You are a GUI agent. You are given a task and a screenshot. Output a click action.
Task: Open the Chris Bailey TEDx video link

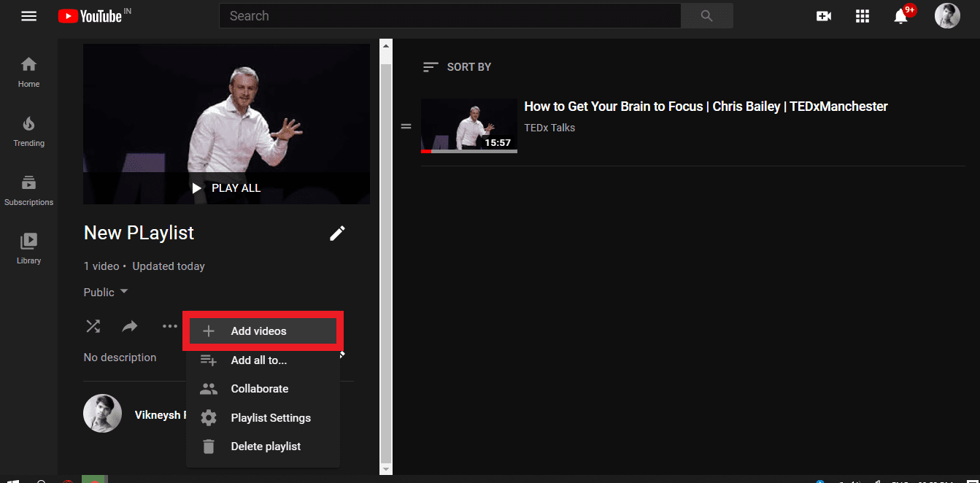[x=705, y=106]
